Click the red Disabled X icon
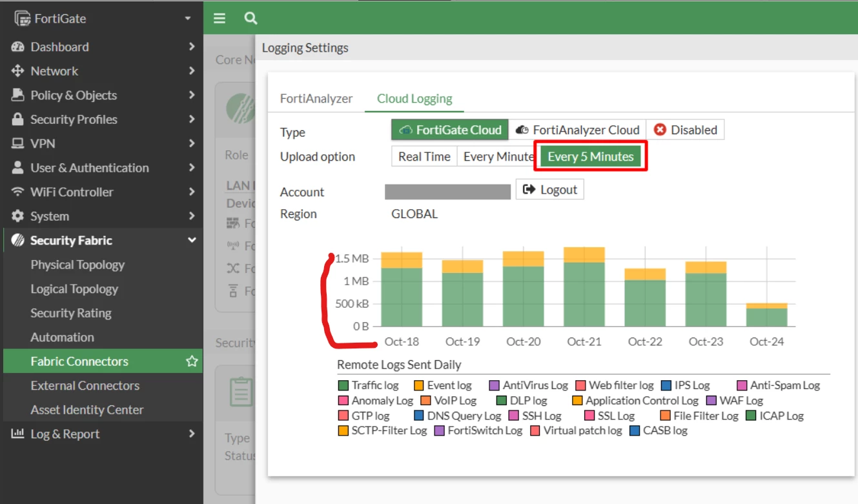 point(660,130)
